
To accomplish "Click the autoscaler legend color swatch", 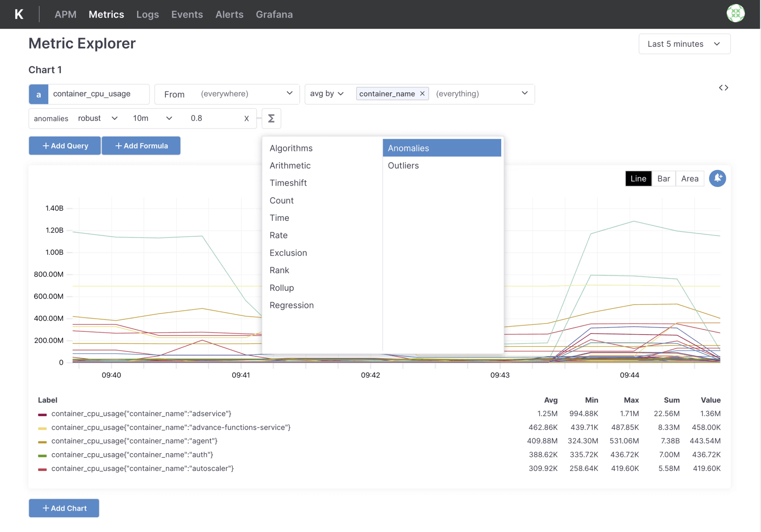I will pyautogui.click(x=42, y=469).
